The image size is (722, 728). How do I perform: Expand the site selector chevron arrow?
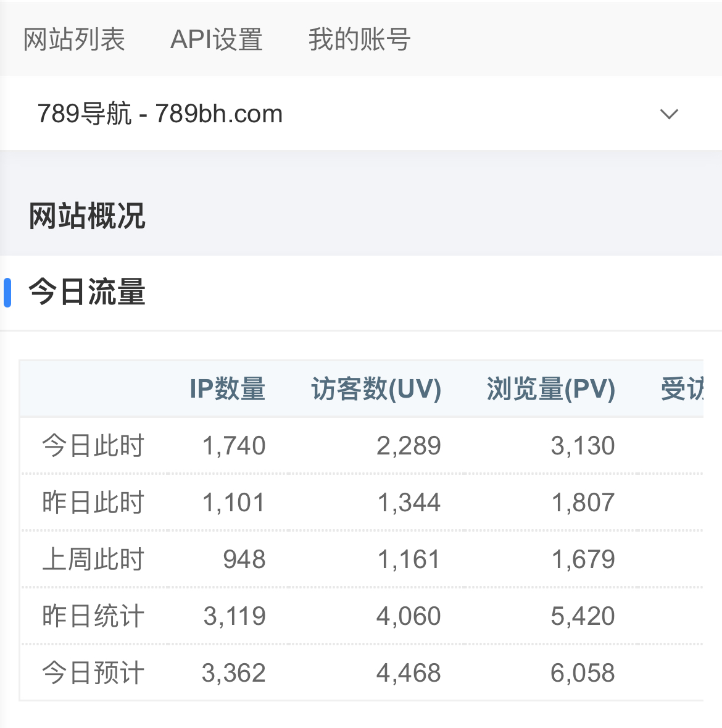point(669,114)
